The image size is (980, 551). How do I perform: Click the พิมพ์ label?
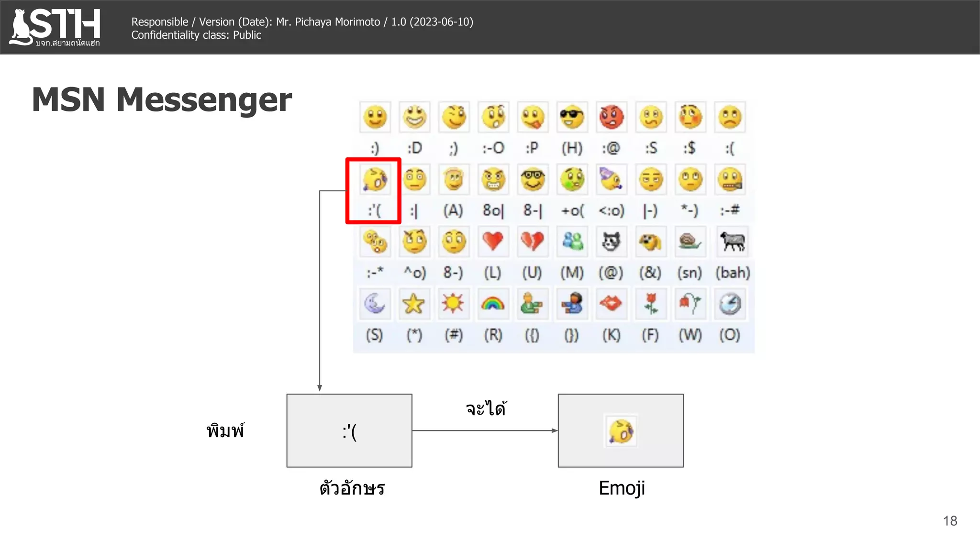[225, 430]
